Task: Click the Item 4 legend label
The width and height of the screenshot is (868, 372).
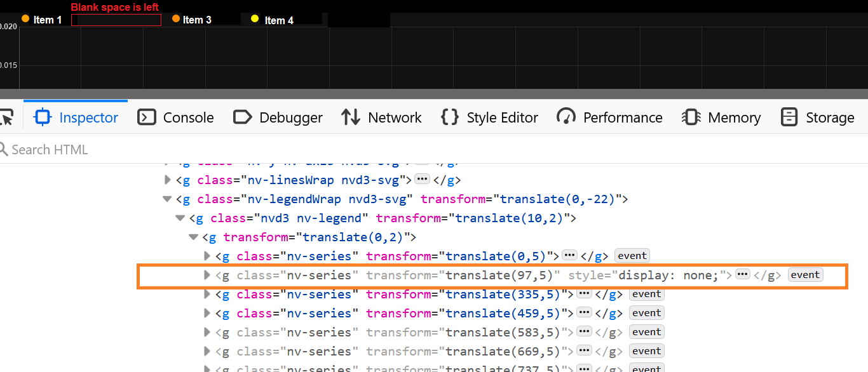Action: (x=279, y=20)
